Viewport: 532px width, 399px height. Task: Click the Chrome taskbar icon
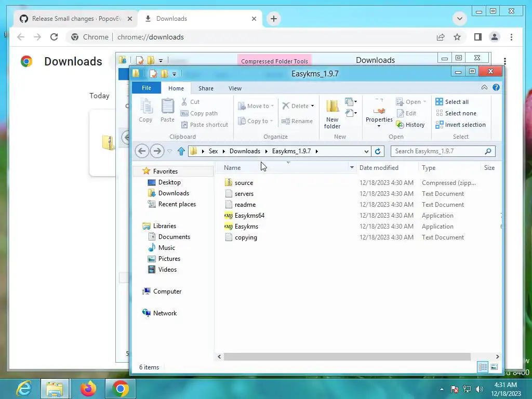pos(121,389)
